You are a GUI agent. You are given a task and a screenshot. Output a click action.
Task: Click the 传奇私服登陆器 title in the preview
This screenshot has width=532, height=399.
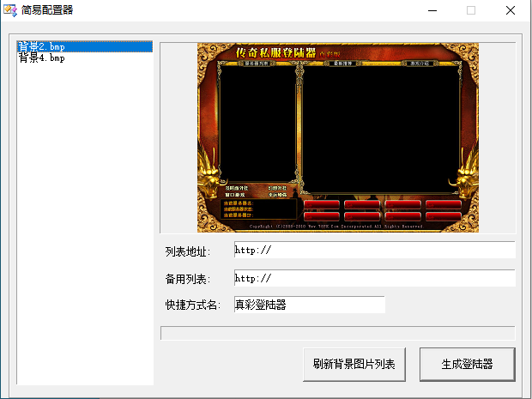(x=275, y=53)
